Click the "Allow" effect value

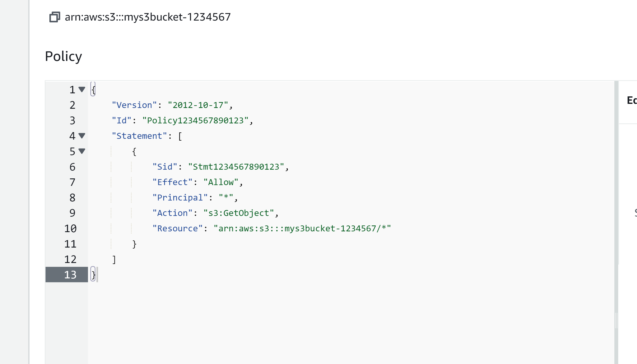pos(221,182)
